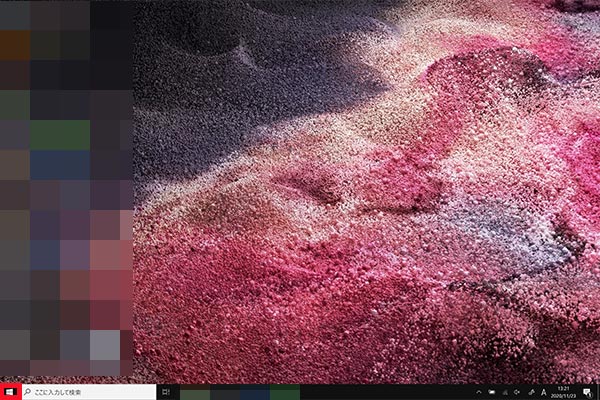Open the blue third pinned taskbar app
This screenshot has height=400, width=600.
255,392
